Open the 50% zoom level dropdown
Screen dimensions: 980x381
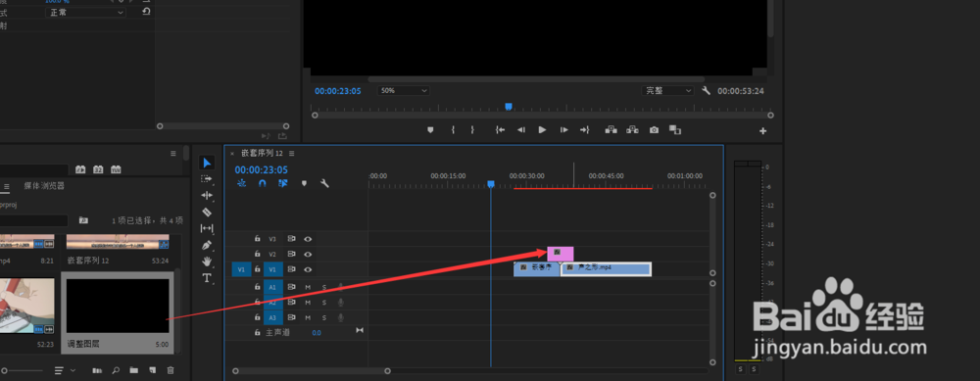403,91
